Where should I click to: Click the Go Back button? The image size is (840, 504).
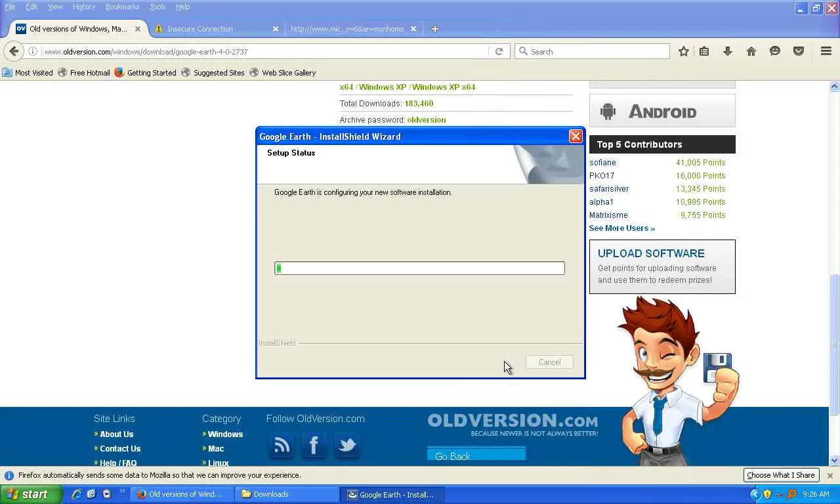476,454
